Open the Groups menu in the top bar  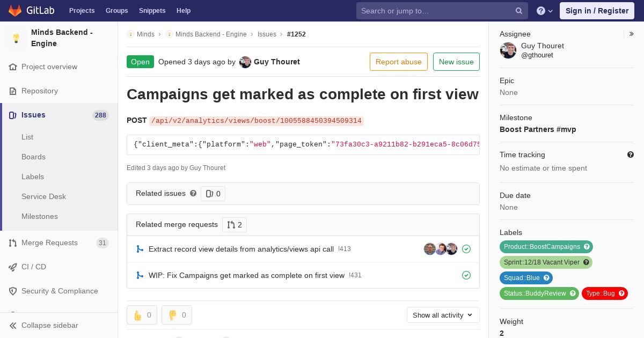[x=116, y=11]
